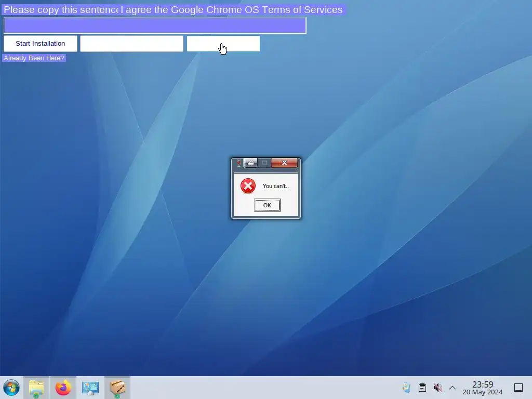The width and height of the screenshot is (532, 399).
Task: Open the package installer box icon
Action: 117,388
